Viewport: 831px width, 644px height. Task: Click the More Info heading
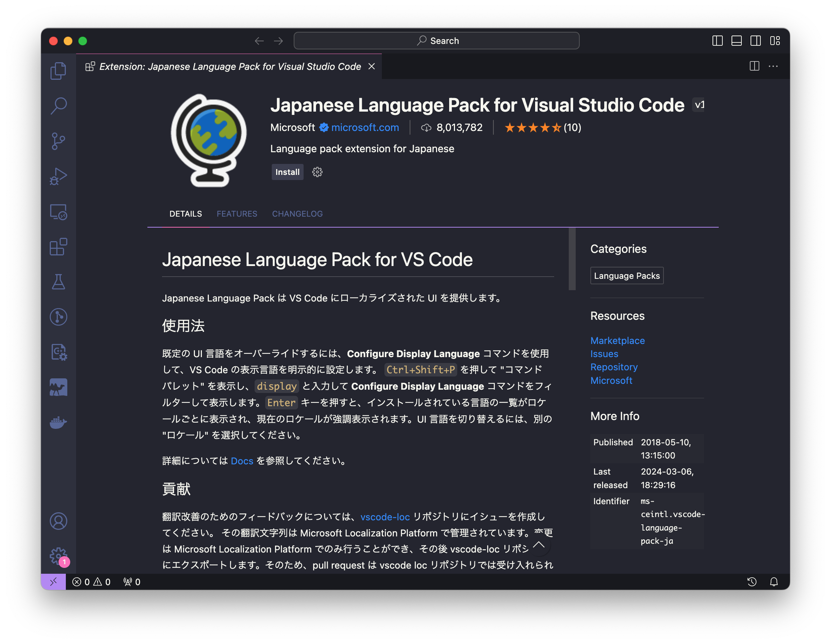click(x=614, y=416)
